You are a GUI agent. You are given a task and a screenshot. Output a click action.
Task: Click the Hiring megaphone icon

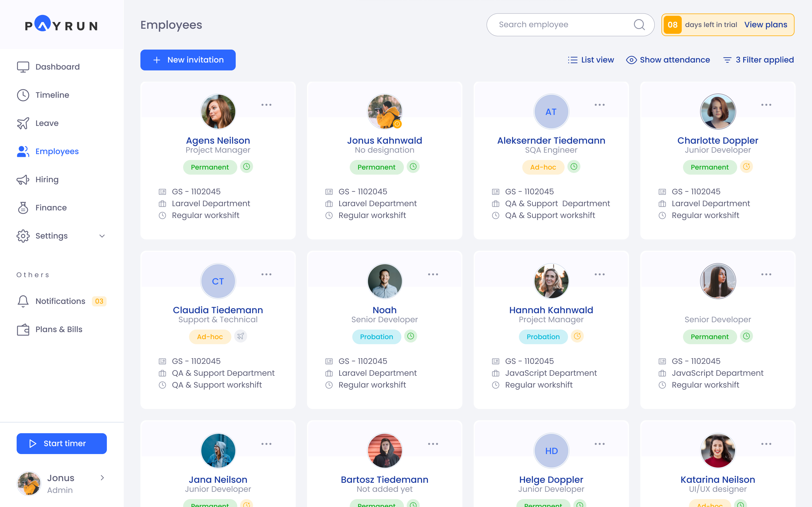(23, 179)
